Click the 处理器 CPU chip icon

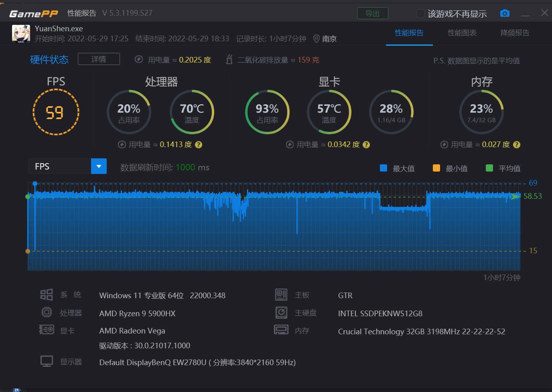(46, 312)
